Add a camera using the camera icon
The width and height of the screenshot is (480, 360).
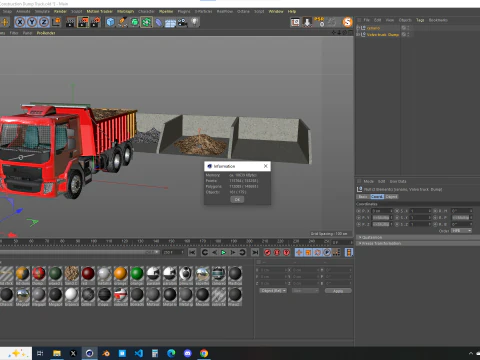click(x=182, y=22)
